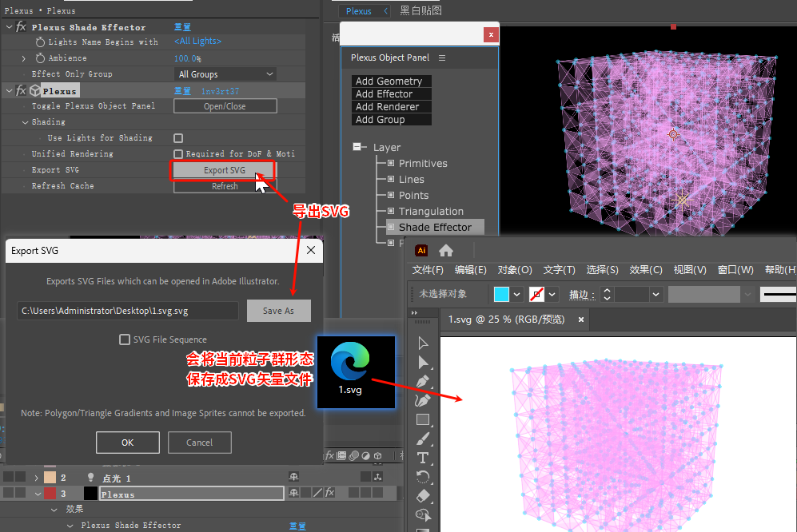Collapse the Shading group
The width and height of the screenshot is (797, 532).
coord(25,122)
